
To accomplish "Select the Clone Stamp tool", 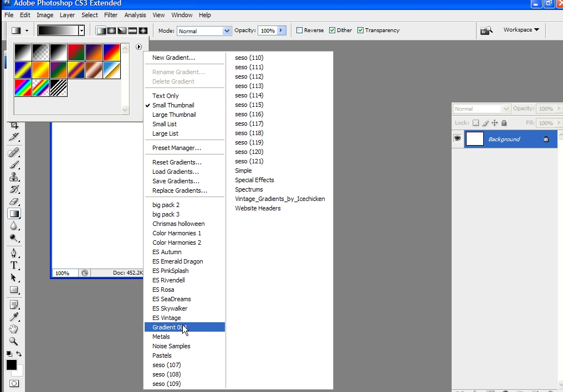I will tap(14, 177).
